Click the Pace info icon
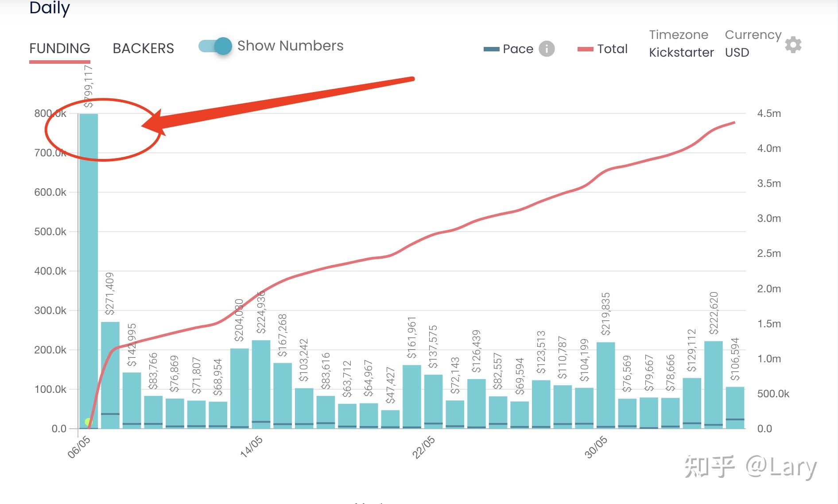Image resolution: width=838 pixels, height=504 pixels. pos(547,49)
